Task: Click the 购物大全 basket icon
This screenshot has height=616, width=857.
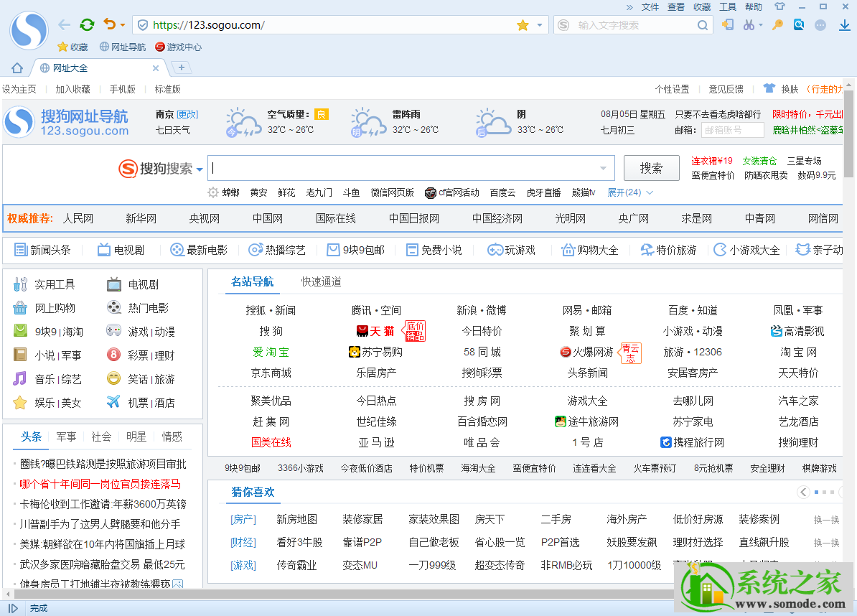Action: (568, 250)
